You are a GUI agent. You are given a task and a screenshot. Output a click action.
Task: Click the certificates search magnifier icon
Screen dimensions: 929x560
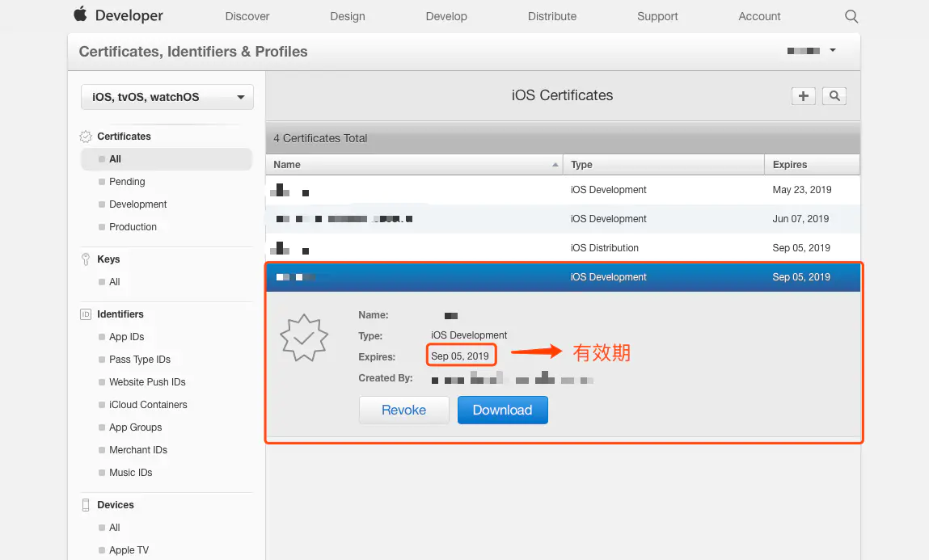(834, 96)
